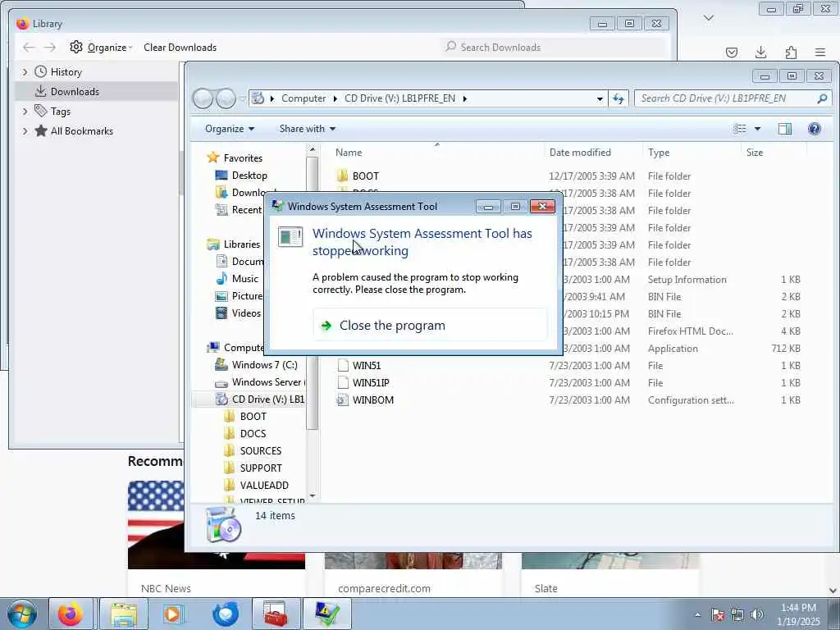Screen dimensions: 840x630
Task: Click the red toolbox taskbar icon
Action: click(x=276, y=614)
